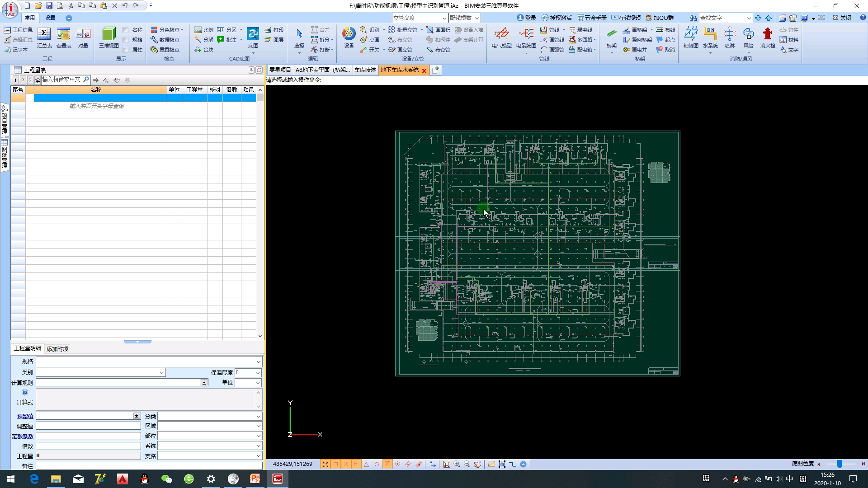Image resolution: width=868 pixels, height=488 pixels.
Task: Toggle the 名称 display checkbox
Action: [x=126, y=30]
